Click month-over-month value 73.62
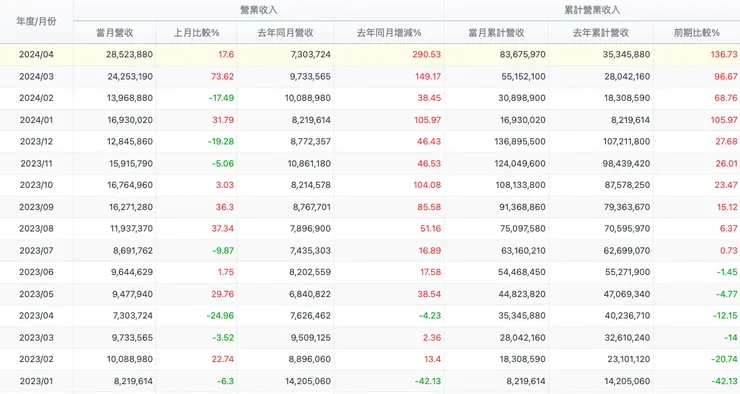This screenshot has width=740, height=394. click(222, 76)
